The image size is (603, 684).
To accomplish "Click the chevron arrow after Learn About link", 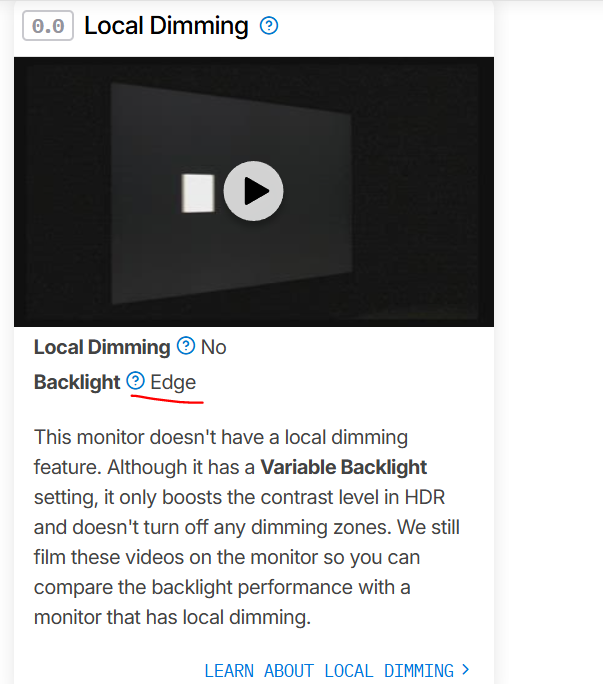I will 466,669.
